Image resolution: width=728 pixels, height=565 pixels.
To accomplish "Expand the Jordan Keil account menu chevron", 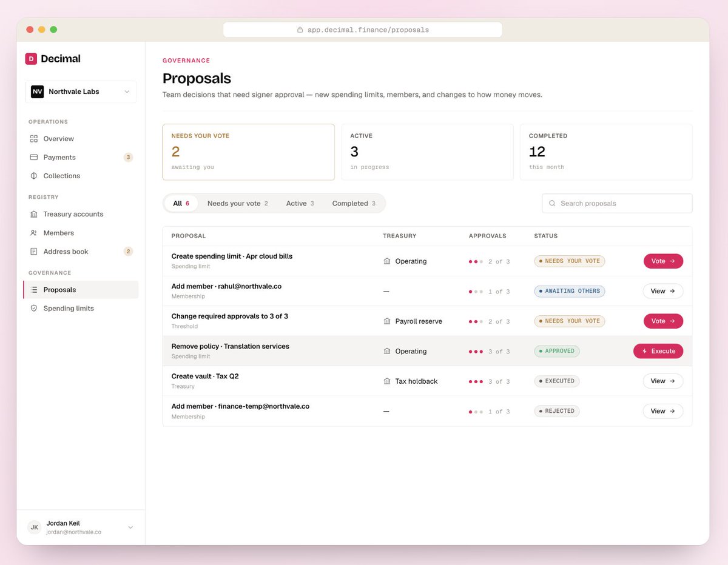I will [130, 527].
